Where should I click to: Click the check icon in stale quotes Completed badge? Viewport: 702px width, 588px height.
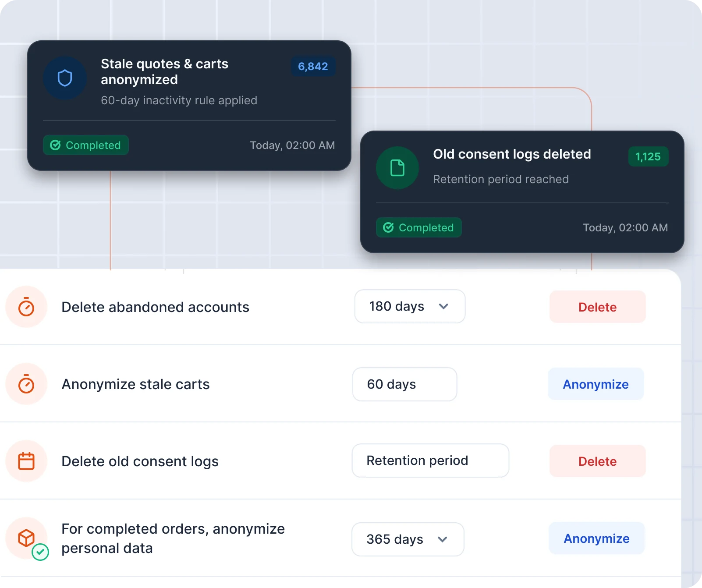pos(55,145)
